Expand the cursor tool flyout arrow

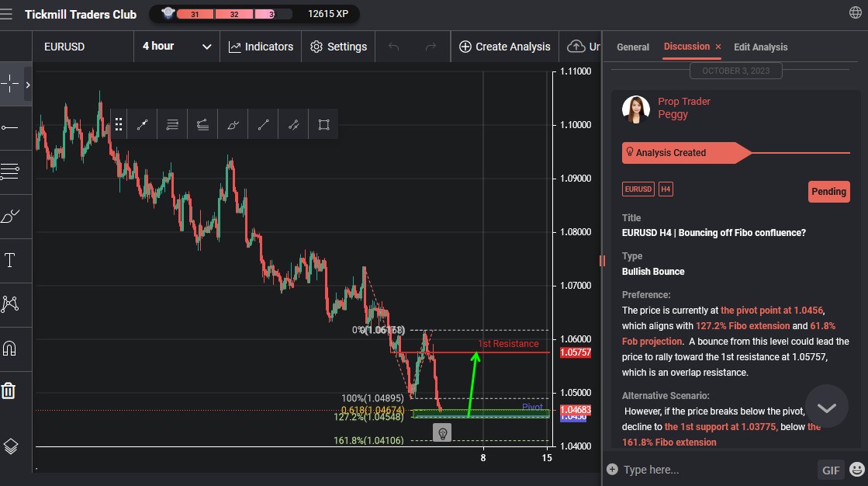click(28, 85)
